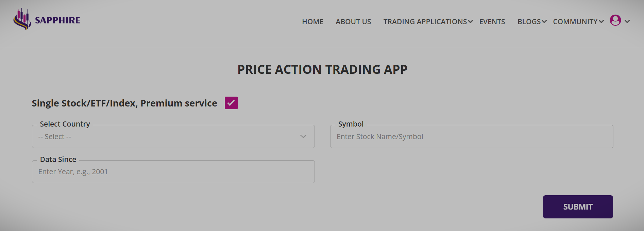The width and height of the screenshot is (644, 231).
Task: Expand the COMMUNITY menu
Action: point(575,21)
